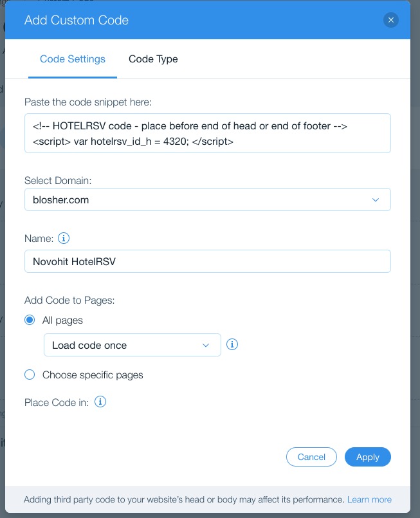The image size is (420, 518).
Task: Open the Code Settings tab
Action: pos(73,59)
